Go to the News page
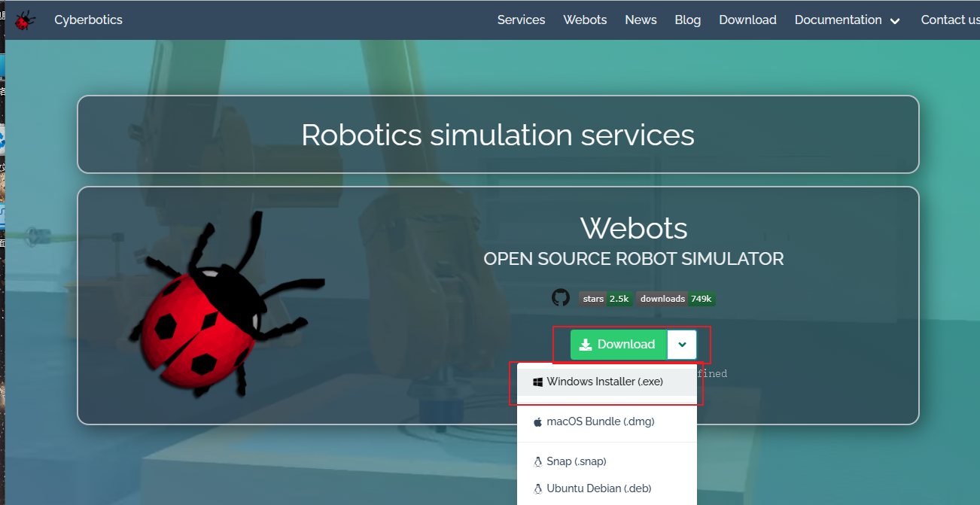Image resolution: width=980 pixels, height=505 pixels. tap(641, 20)
